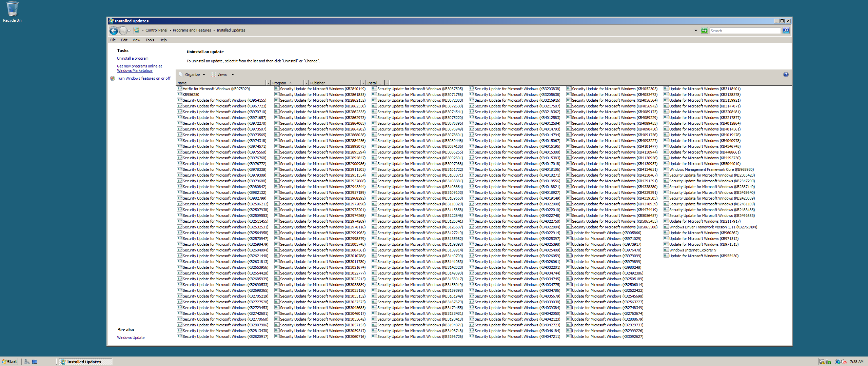This screenshot has height=366, width=868.
Task: Click icon of Security Update (KB2840149)
Action: (277, 88)
